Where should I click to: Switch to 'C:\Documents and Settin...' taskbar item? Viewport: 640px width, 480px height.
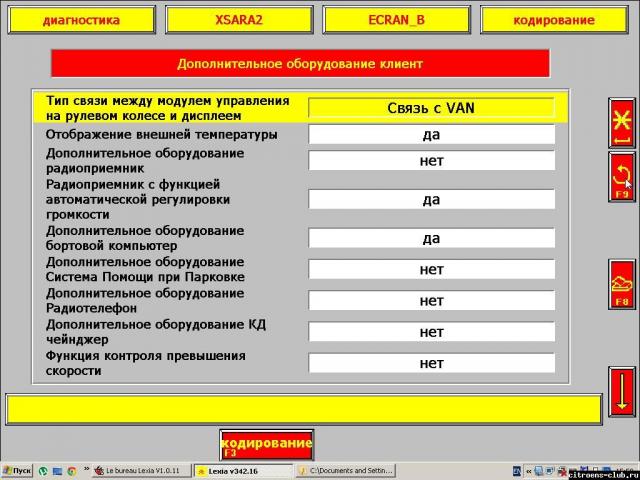[x=345, y=471]
